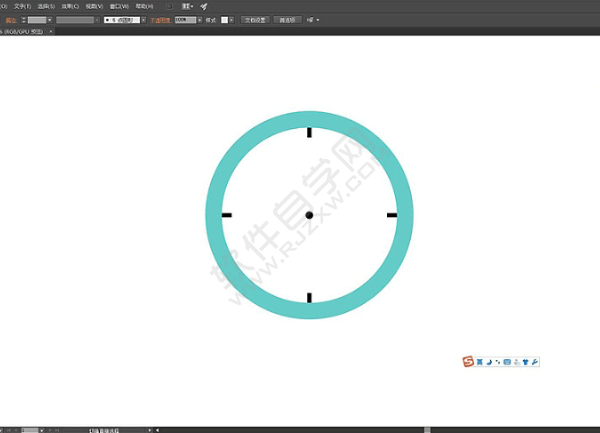Expand the stroke weight dropdown arrow
The width and height of the screenshot is (600, 433).
tap(50, 20)
